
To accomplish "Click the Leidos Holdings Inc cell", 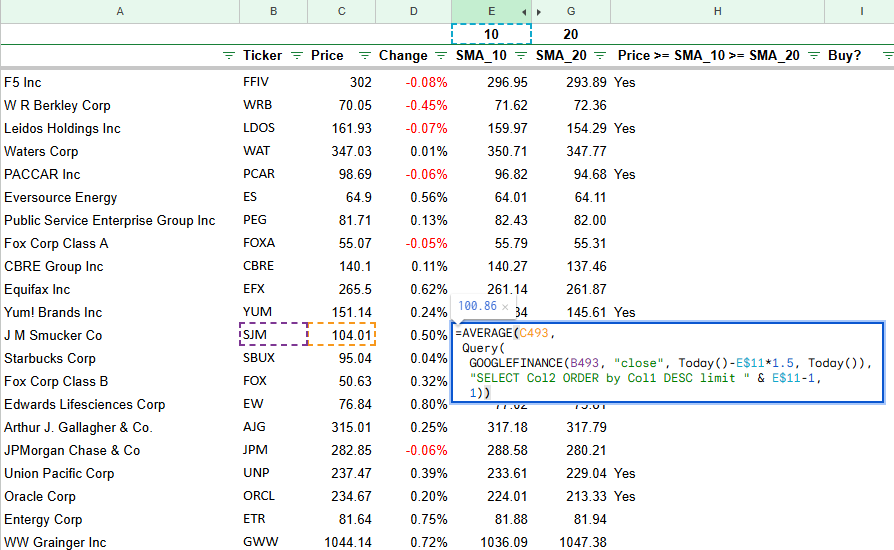I will tap(120, 128).
